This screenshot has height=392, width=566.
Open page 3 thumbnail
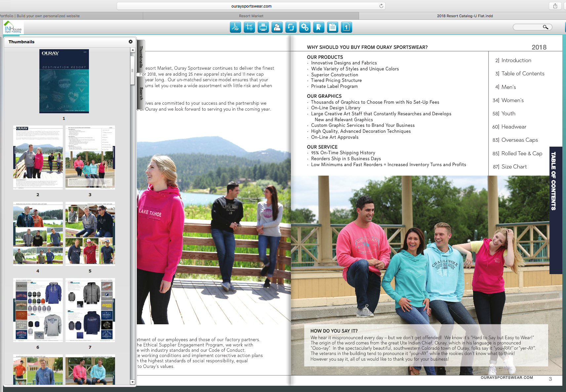[x=90, y=157]
